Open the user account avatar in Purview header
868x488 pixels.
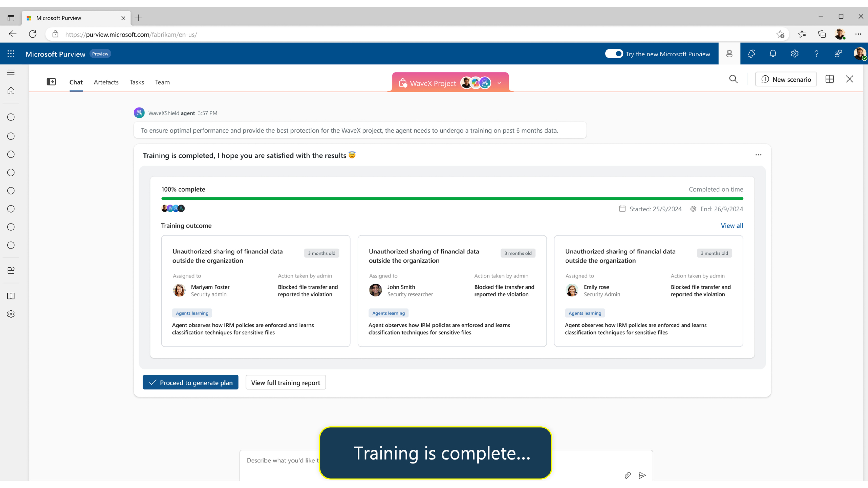860,54
